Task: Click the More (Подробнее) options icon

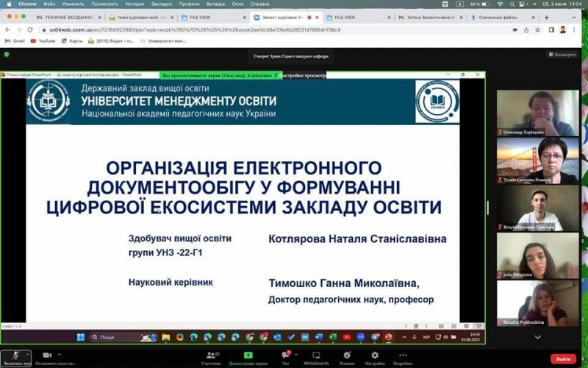Action: click(x=402, y=355)
